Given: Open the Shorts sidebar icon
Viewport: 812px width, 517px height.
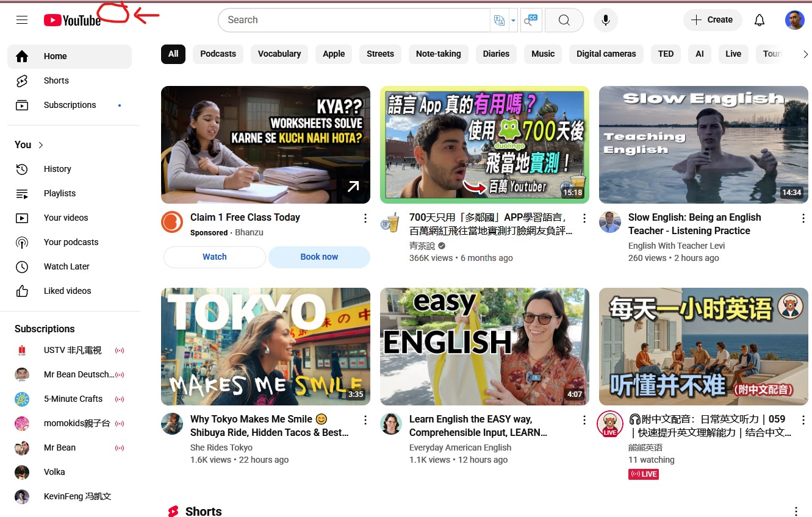Looking at the screenshot, I should pos(22,80).
